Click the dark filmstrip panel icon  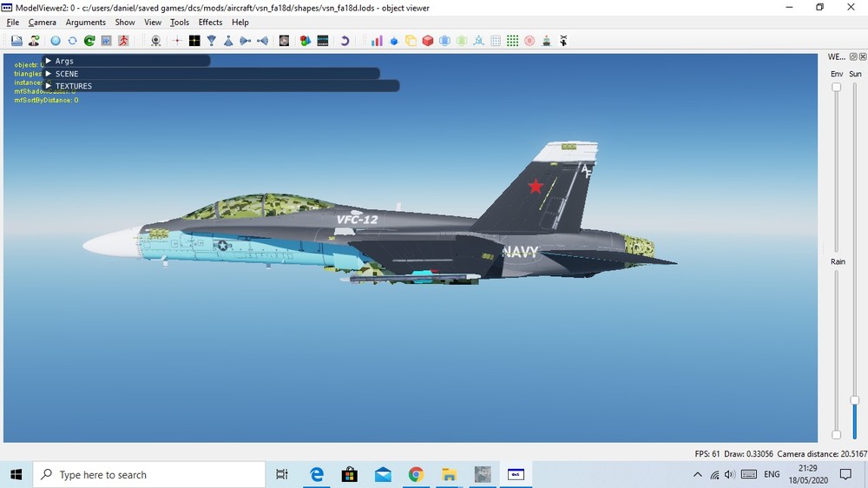[x=323, y=41]
